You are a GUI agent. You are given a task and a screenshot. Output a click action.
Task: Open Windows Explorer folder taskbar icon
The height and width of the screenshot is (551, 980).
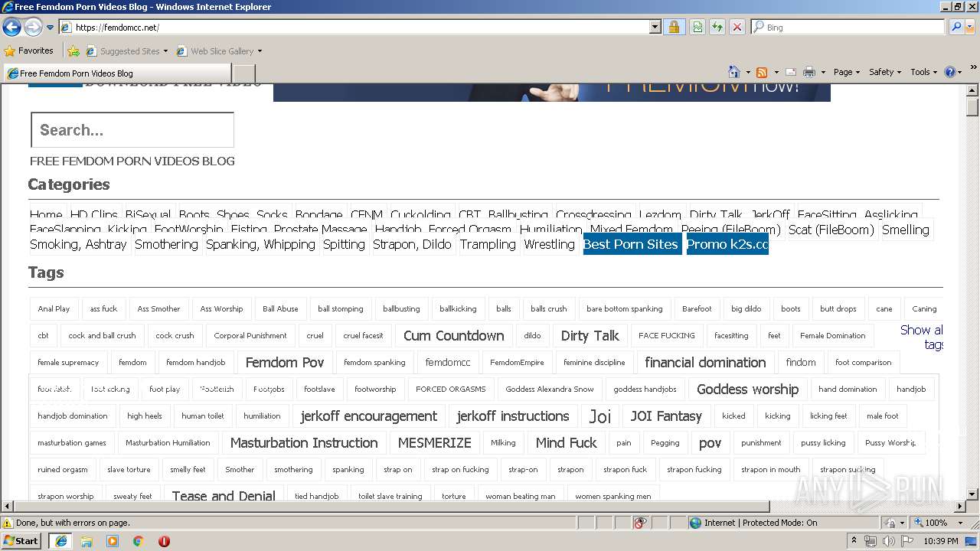tap(87, 541)
